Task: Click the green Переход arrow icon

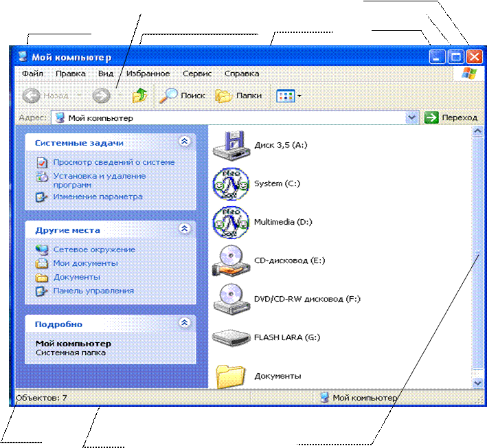Action: [431, 117]
